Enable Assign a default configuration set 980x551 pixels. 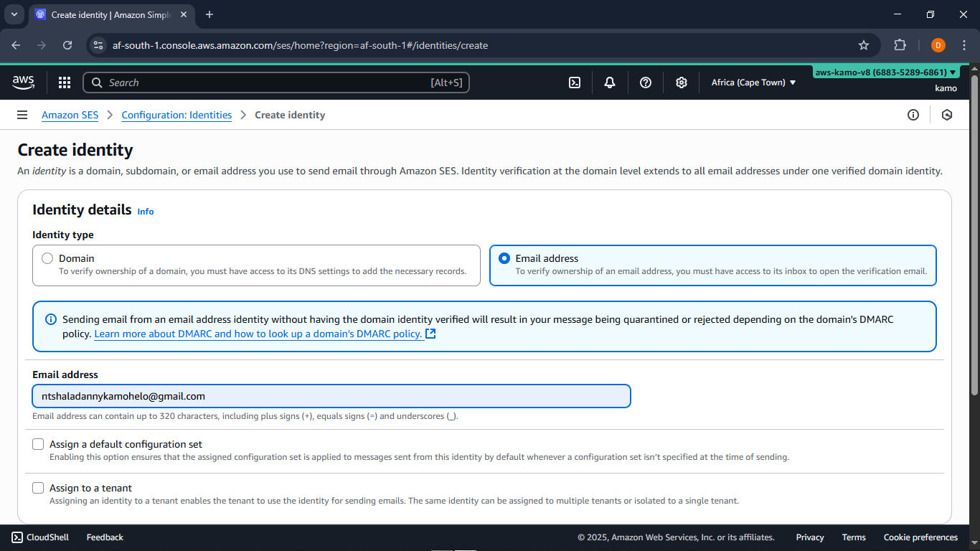pos(38,444)
